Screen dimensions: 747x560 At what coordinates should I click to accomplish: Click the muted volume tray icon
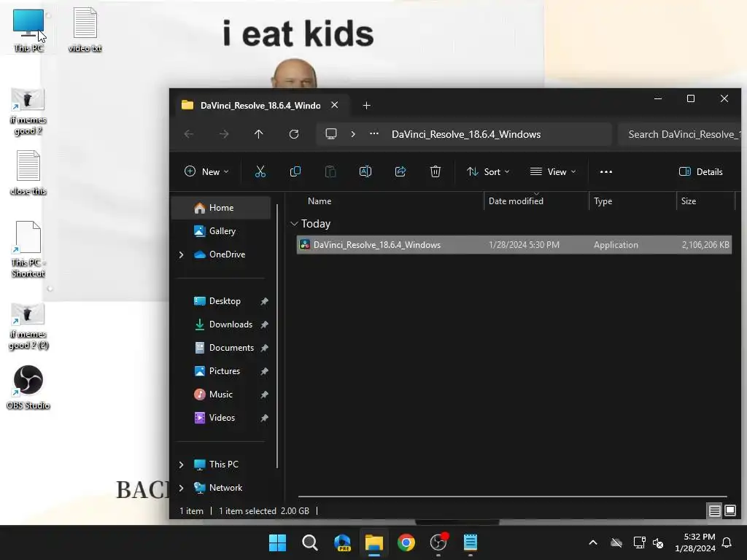tap(659, 542)
